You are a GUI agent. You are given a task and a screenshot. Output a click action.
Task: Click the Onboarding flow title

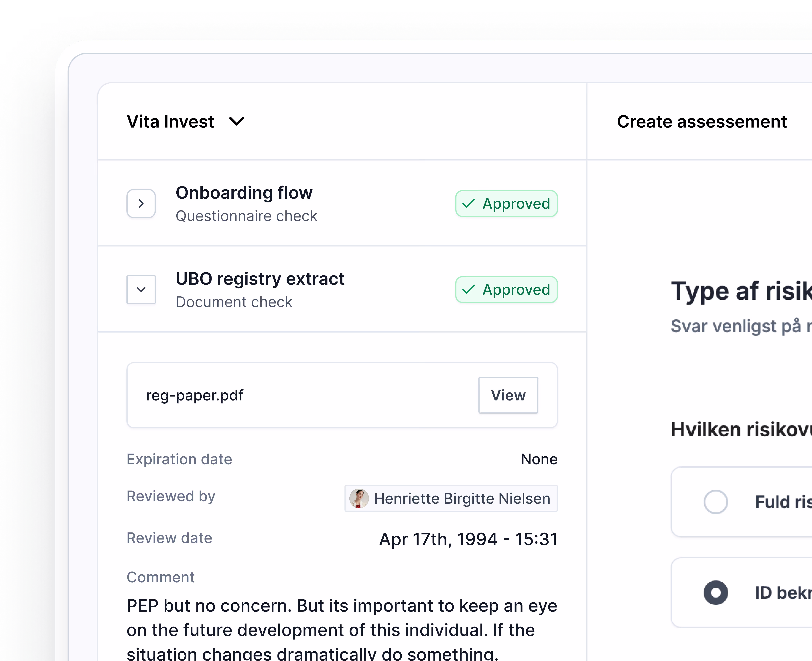[x=244, y=193]
